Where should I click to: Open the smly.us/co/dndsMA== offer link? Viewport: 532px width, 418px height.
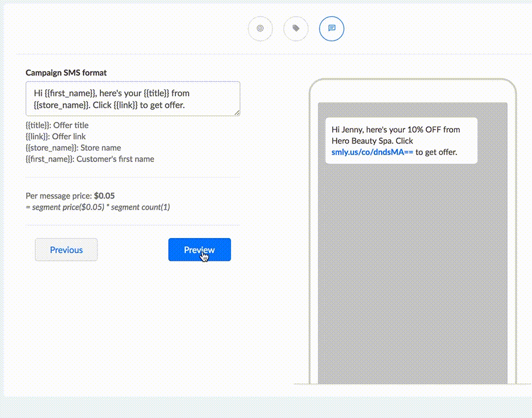372,152
